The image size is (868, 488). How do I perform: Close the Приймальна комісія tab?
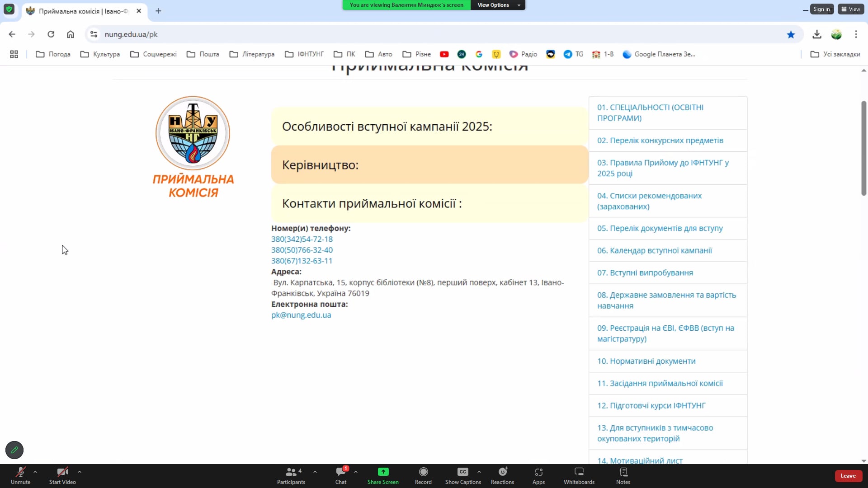139,11
